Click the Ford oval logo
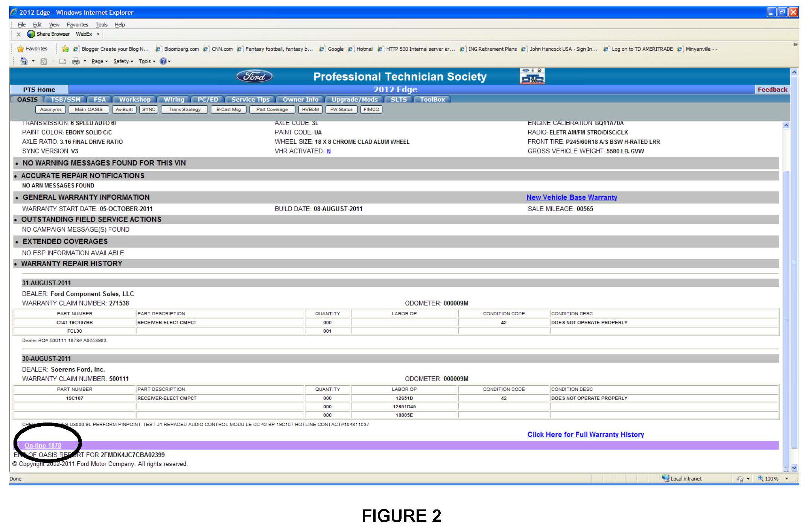 254,76
